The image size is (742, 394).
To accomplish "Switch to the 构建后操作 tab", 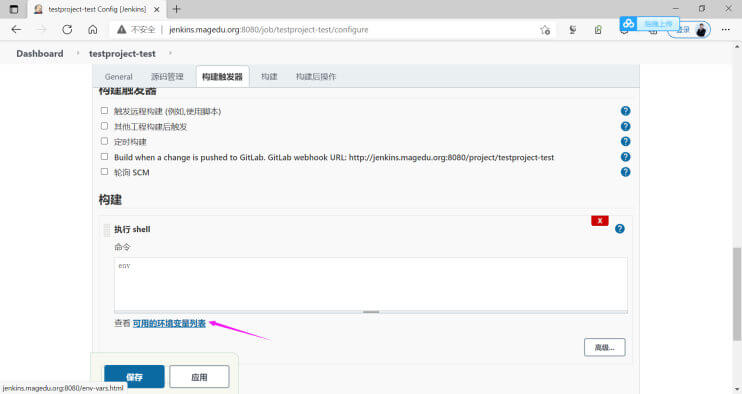I will coord(316,77).
